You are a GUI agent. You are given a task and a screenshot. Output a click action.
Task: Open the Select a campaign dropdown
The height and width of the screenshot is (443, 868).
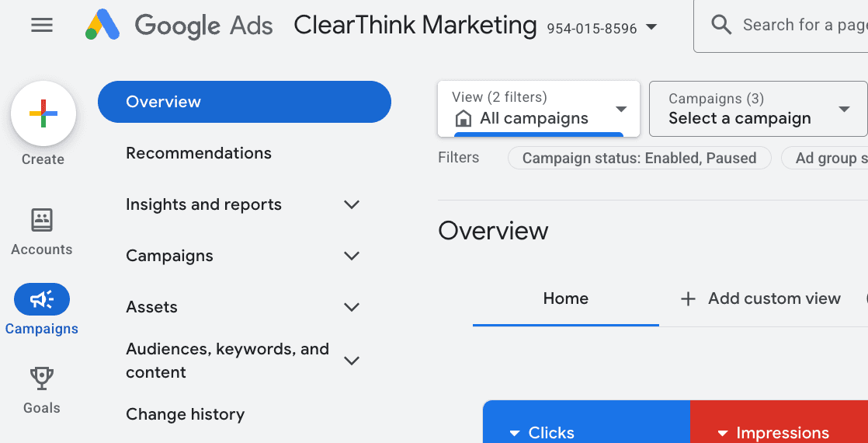pyautogui.click(x=758, y=109)
